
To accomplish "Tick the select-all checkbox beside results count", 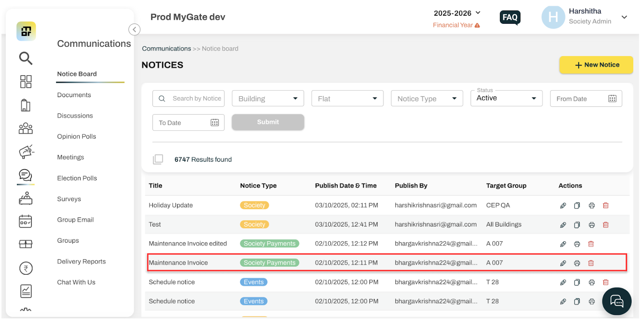I will click(158, 159).
